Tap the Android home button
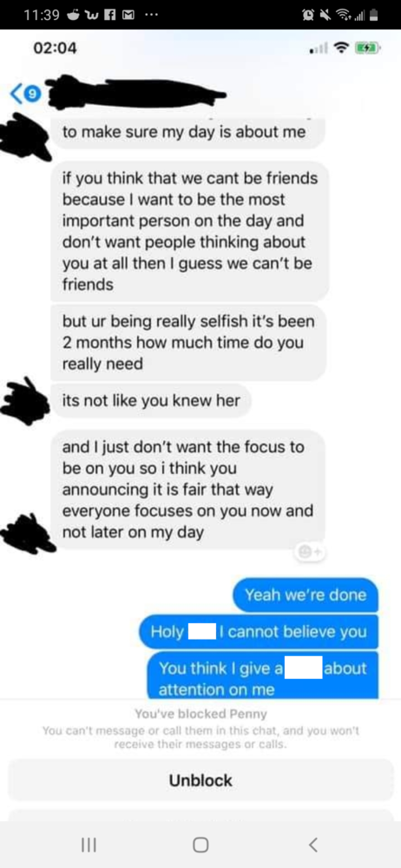The height and width of the screenshot is (868, 401). point(200,845)
